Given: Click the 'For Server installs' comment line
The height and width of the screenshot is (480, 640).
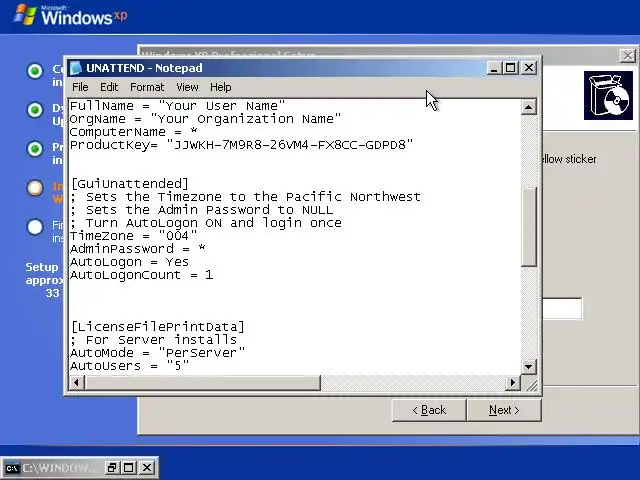Looking at the screenshot, I should [x=153, y=340].
